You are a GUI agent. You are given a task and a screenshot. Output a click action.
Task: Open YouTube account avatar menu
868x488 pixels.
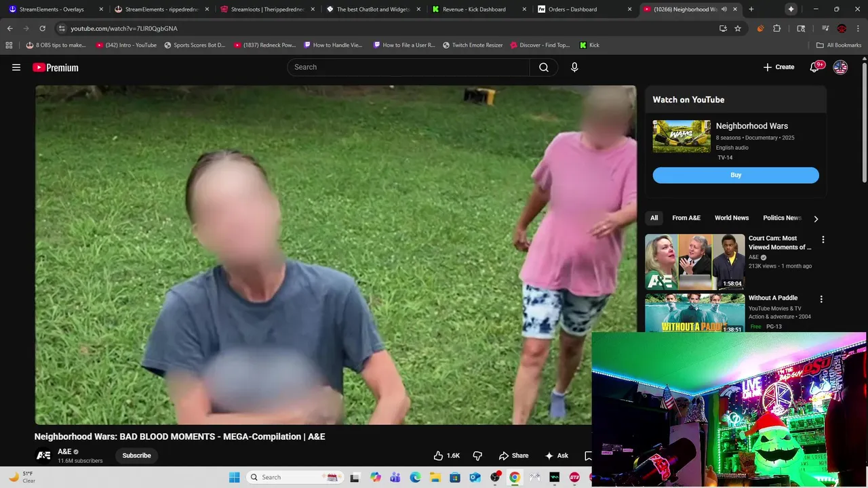coord(840,67)
